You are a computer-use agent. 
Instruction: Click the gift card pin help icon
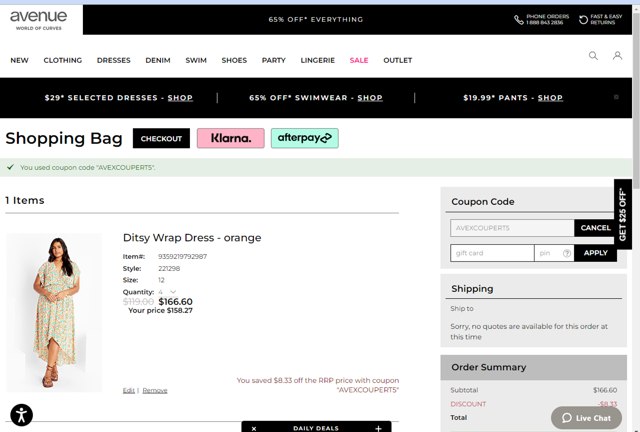coord(567,253)
